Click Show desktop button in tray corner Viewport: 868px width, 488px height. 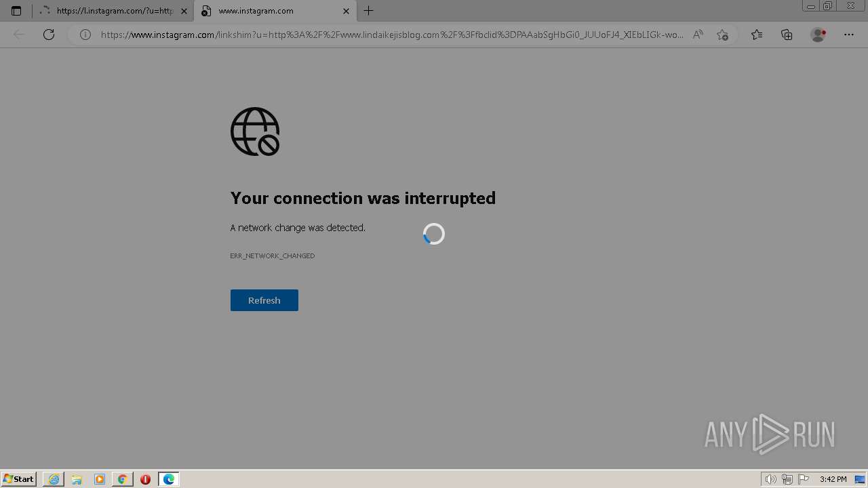tap(860, 479)
